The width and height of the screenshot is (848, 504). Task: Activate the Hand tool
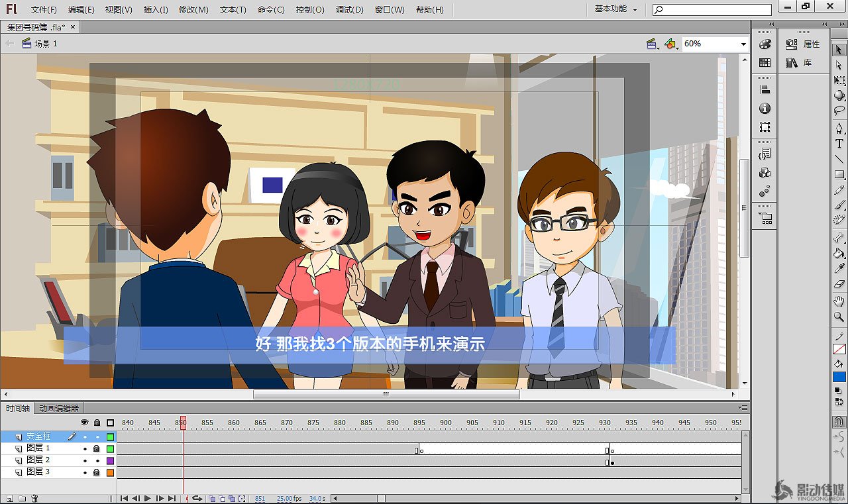tap(839, 301)
